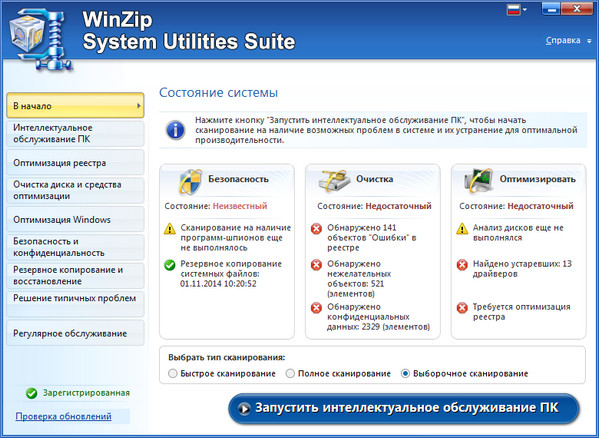Open Регулярное обслуживание section

75,333
